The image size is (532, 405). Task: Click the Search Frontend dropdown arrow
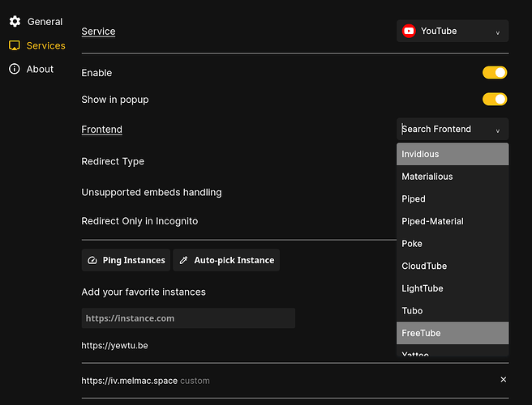point(498,131)
